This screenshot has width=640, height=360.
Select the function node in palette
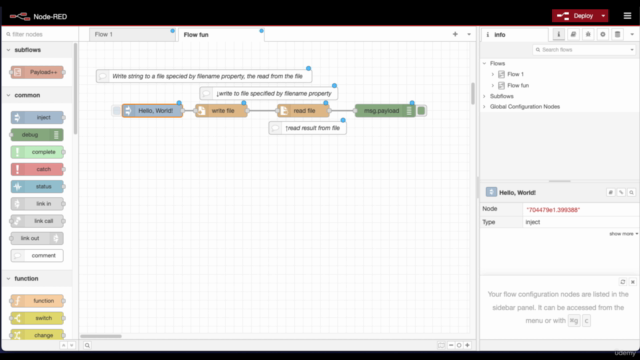point(37,301)
